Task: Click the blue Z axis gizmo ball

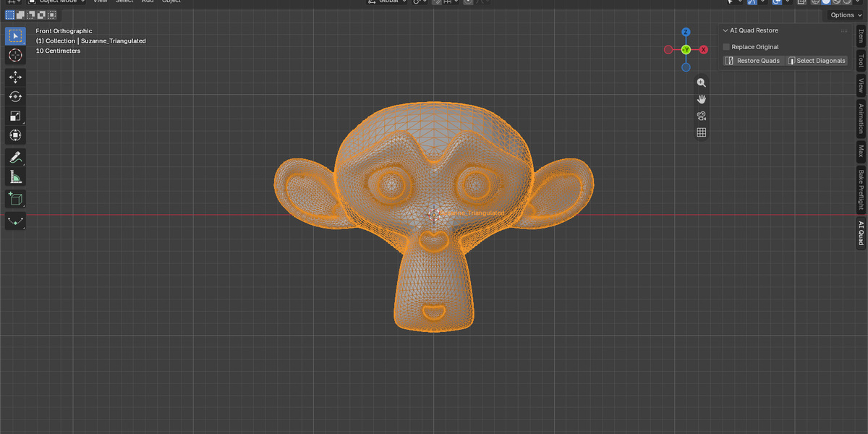Action: point(686,33)
